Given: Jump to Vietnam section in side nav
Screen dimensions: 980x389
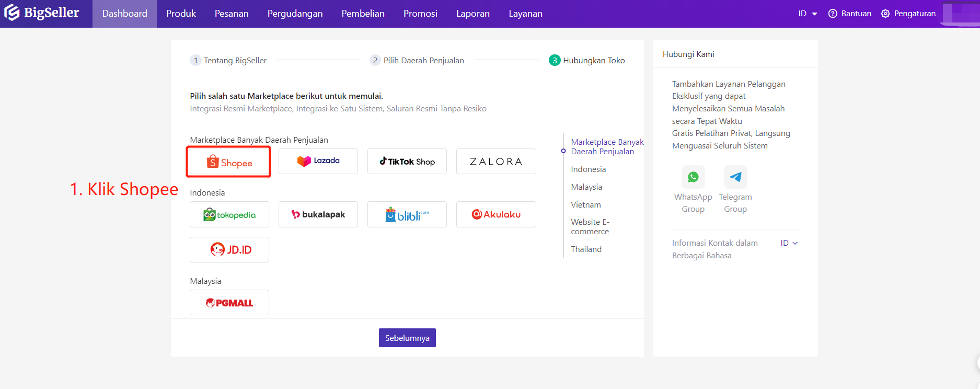Looking at the screenshot, I should (x=586, y=205).
